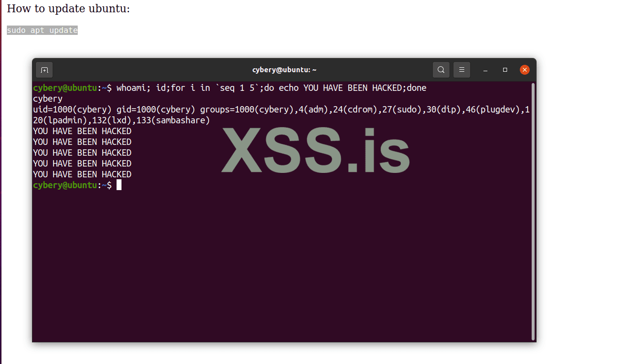Click the whoami command line text

pyautogui.click(x=271, y=88)
